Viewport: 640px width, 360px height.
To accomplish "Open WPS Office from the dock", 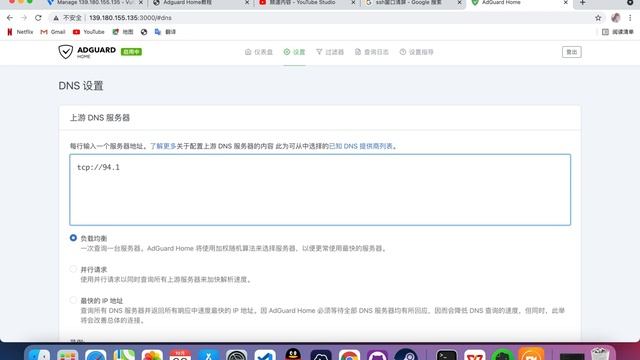I will pos(475,354).
